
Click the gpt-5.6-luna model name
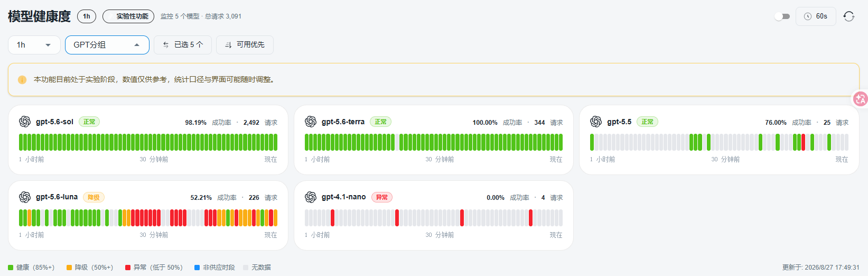tap(57, 197)
